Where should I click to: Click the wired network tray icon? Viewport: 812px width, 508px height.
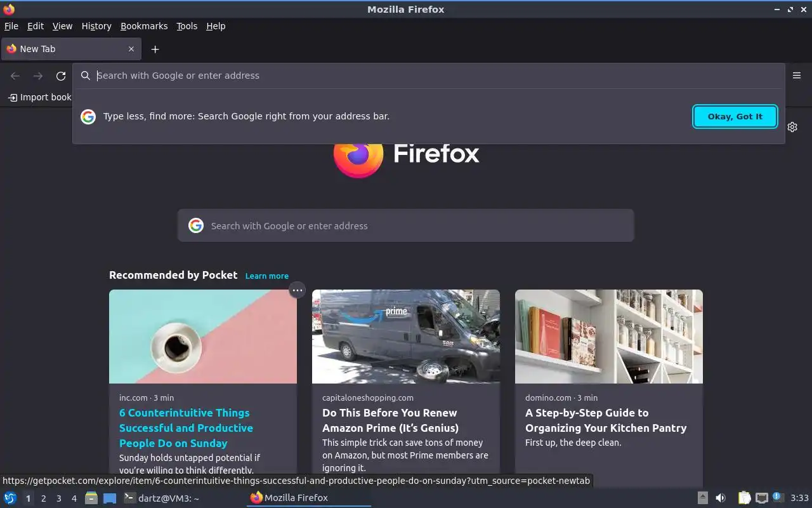point(762,498)
